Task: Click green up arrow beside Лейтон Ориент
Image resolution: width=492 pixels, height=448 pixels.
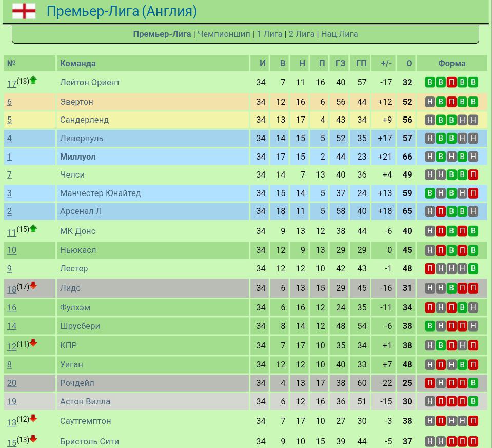Action: tap(33, 80)
